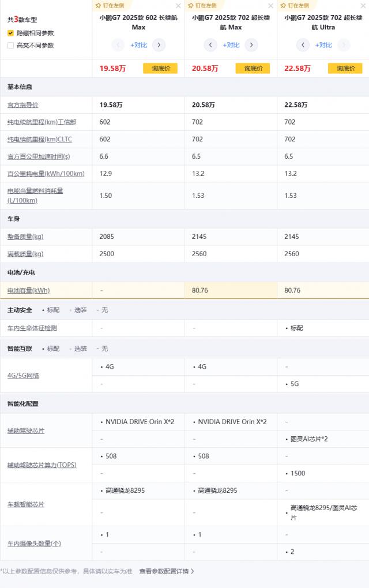Pin the 702 超长续航 Ultra column to left

(x=295, y=6)
